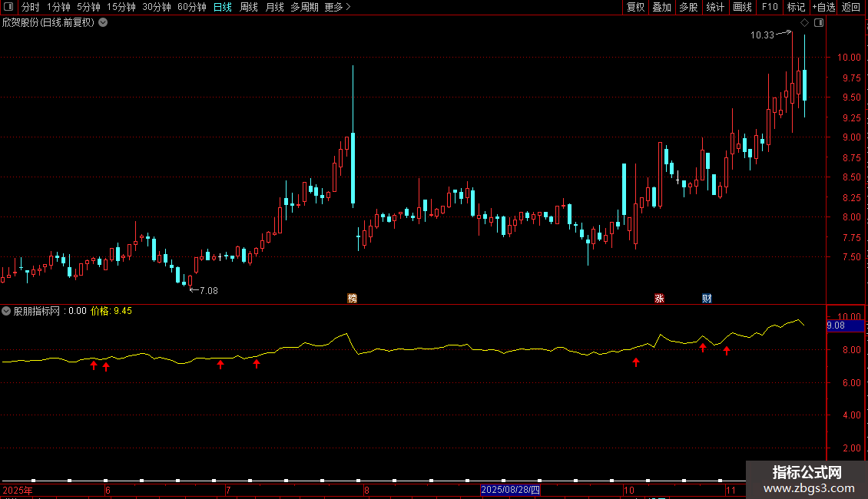Click the 9.08 price tag on indicator axis
This screenshot has width=868, height=499.
pyautogui.click(x=845, y=326)
